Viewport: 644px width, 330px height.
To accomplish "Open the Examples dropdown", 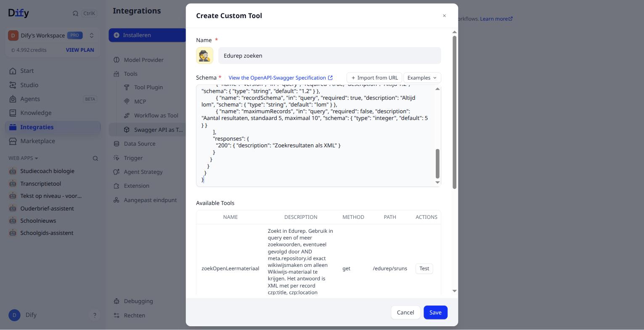I will click(x=422, y=78).
